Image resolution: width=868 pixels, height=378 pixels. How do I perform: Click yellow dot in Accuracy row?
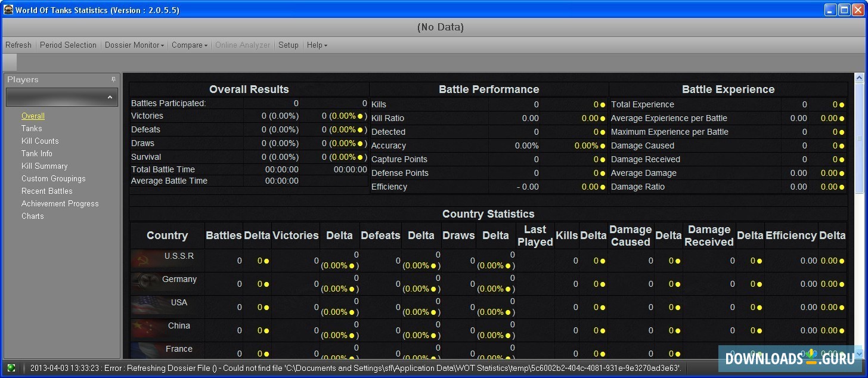click(x=603, y=146)
